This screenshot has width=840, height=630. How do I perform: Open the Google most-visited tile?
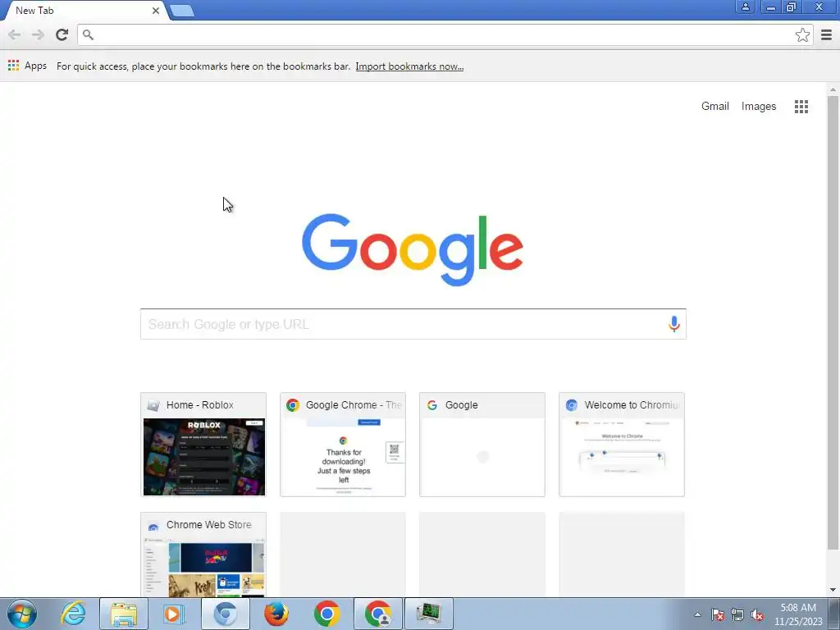pos(482,444)
